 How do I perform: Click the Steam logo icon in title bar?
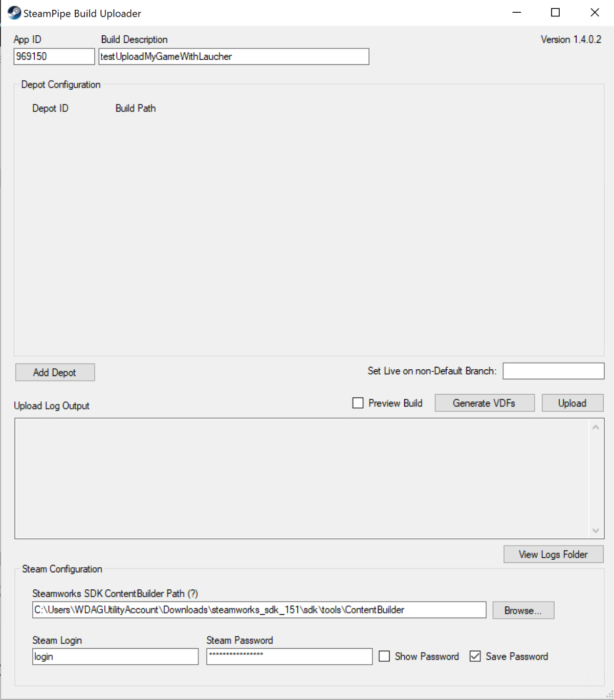[x=14, y=13]
